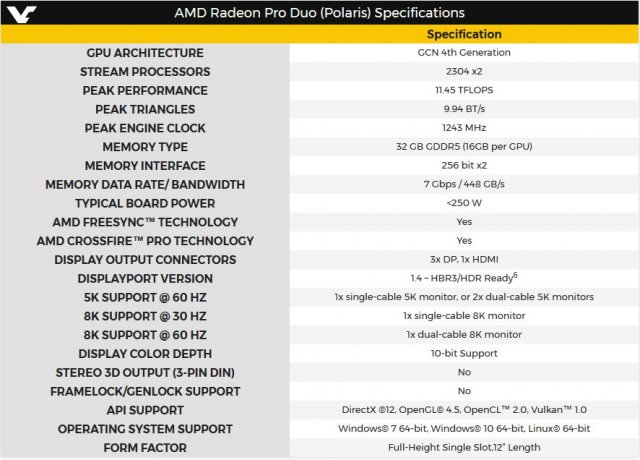Select the 1243 MHz clock value

pyautogui.click(x=463, y=128)
